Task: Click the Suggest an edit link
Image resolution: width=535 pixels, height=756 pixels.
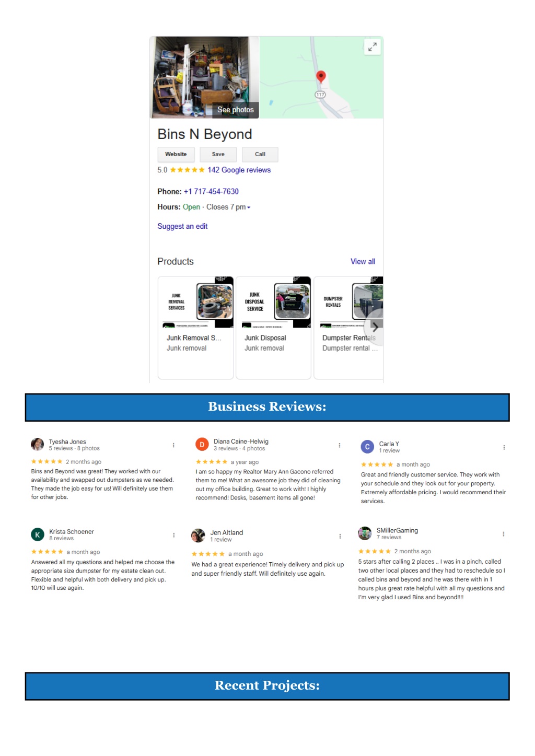Action: point(182,226)
